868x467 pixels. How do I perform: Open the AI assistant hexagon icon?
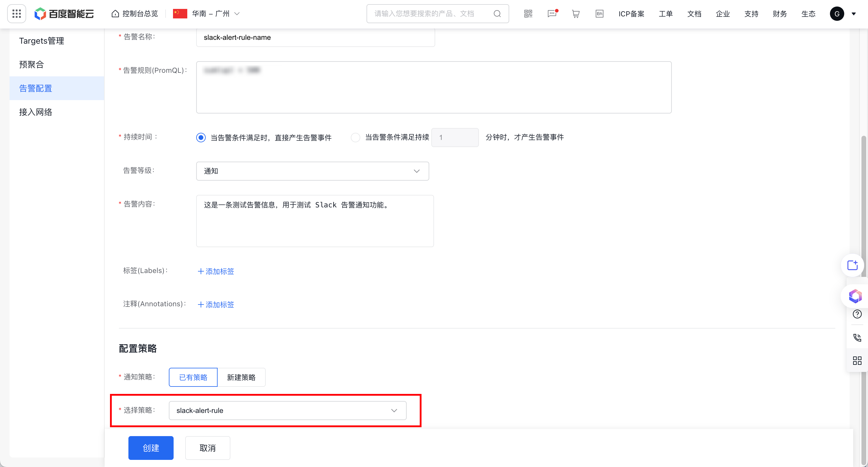coord(855,296)
